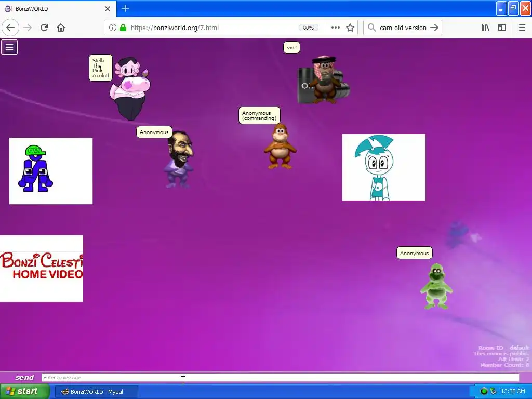This screenshot has height=399, width=532.
Task: Reset the 80% zoom level badge
Action: tap(309, 28)
